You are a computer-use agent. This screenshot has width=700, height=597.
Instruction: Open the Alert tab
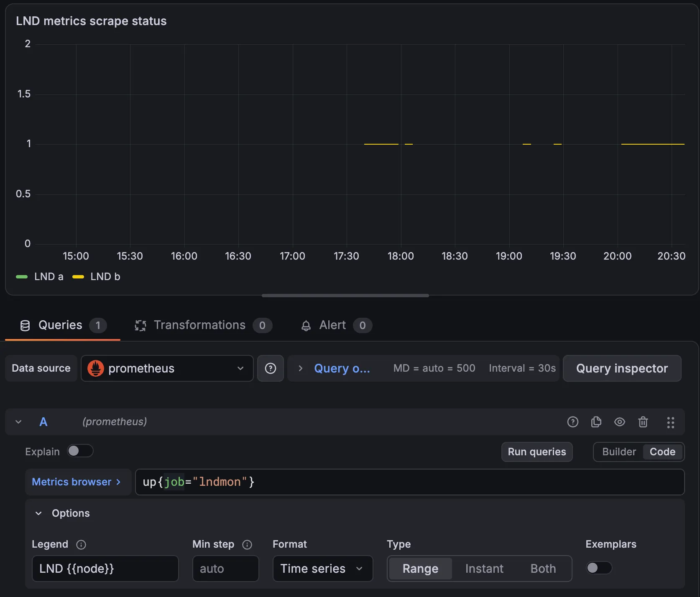coord(336,325)
